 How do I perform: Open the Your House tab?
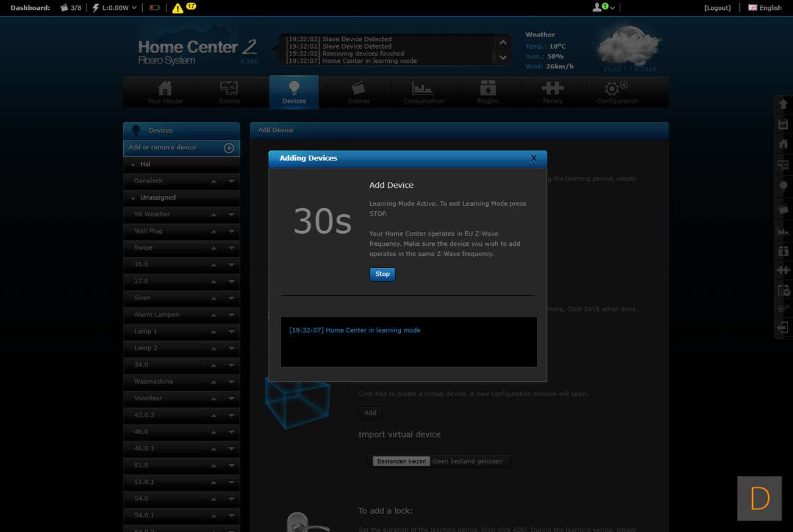(x=165, y=93)
